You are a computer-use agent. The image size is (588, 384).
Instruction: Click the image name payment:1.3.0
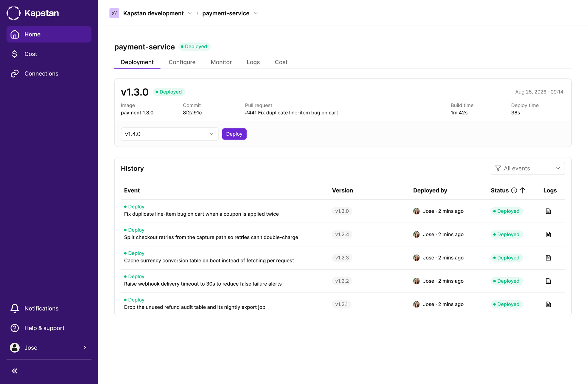pos(137,113)
